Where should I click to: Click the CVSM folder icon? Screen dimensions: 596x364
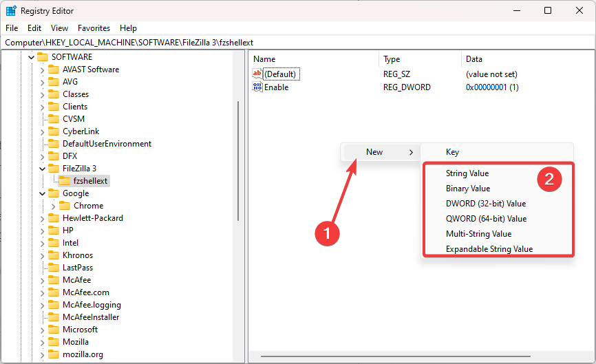tap(54, 119)
